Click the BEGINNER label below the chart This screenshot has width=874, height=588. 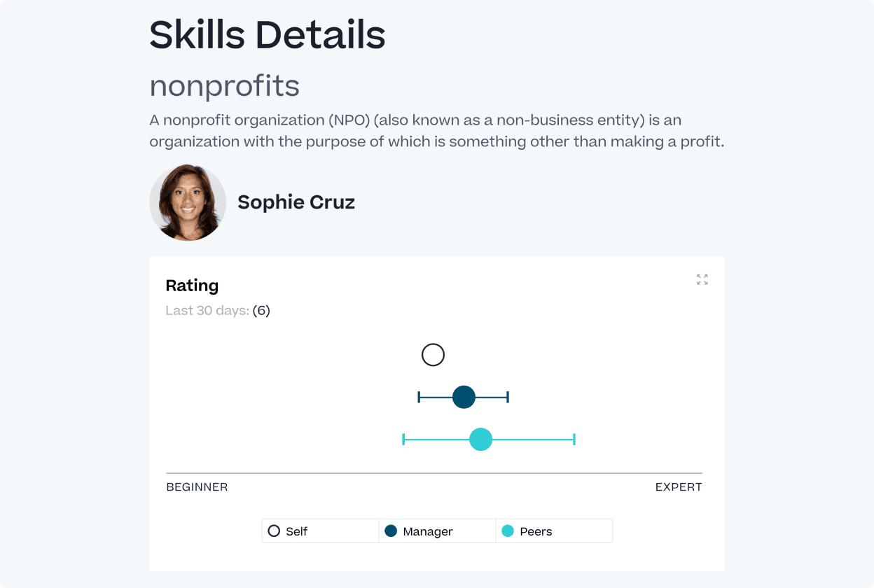pos(197,486)
